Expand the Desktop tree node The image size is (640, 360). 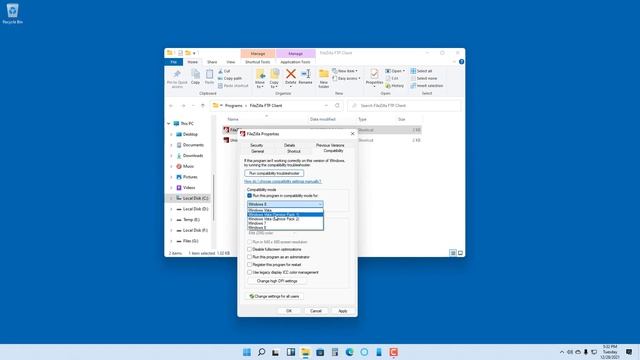[x=171, y=134]
